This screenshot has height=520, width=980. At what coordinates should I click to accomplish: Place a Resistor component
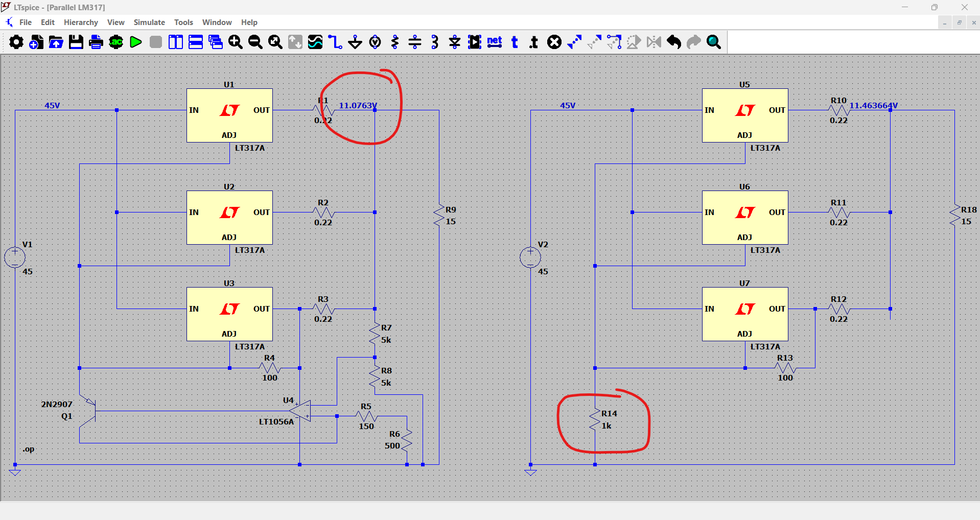pyautogui.click(x=395, y=42)
